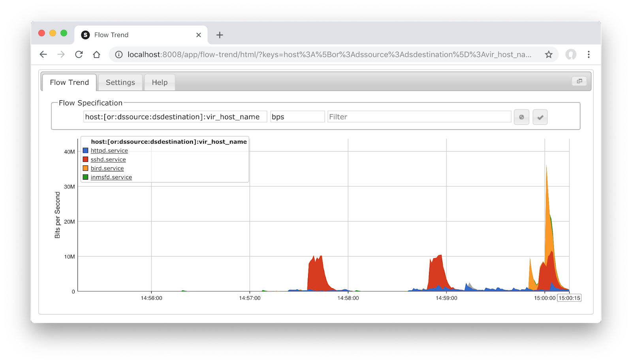The width and height of the screenshot is (632, 364).
Task: Reload the Flow Trend page
Action: pos(79,54)
